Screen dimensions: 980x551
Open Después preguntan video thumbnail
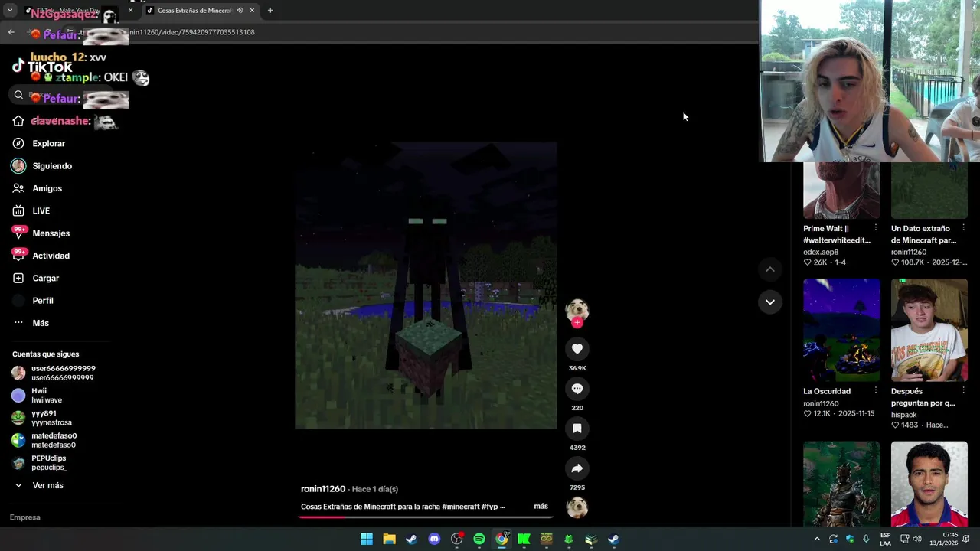coord(929,330)
